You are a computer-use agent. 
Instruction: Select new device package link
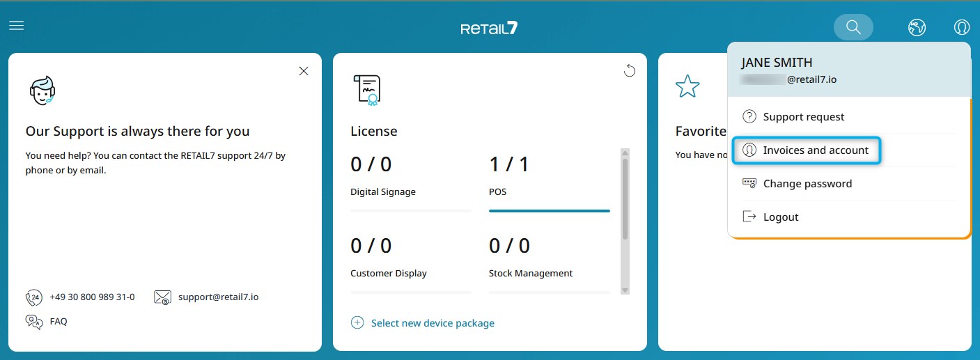pos(433,323)
